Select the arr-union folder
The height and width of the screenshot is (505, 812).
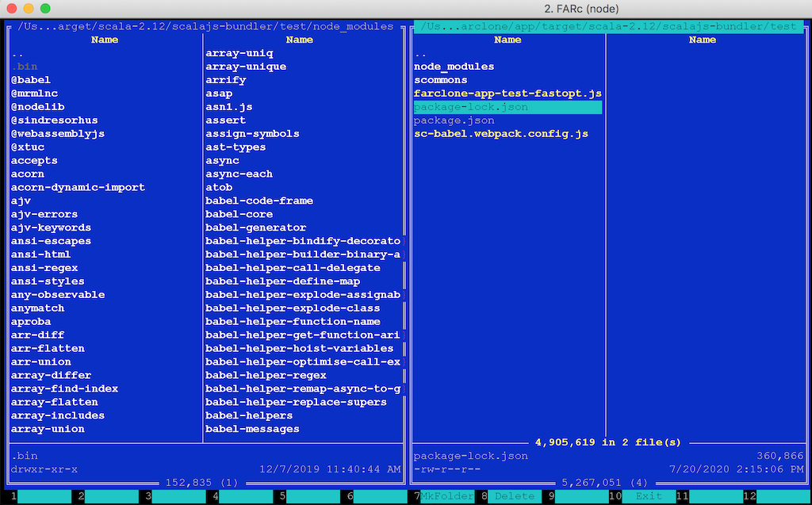click(x=41, y=362)
